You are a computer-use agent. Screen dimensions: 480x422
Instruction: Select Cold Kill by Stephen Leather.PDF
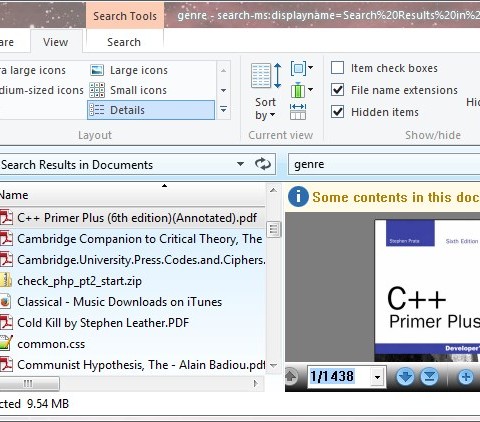pyautogui.click(x=132, y=323)
